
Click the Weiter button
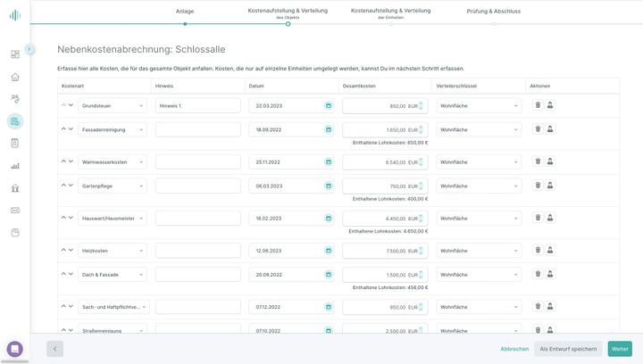(x=620, y=349)
